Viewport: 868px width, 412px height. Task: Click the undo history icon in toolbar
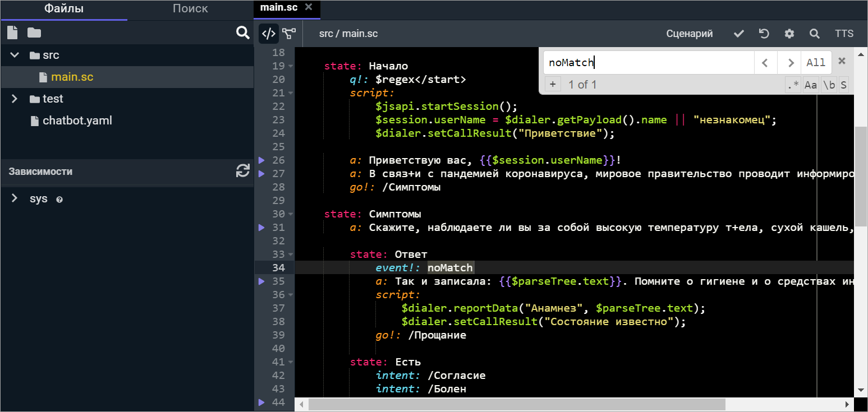click(764, 34)
